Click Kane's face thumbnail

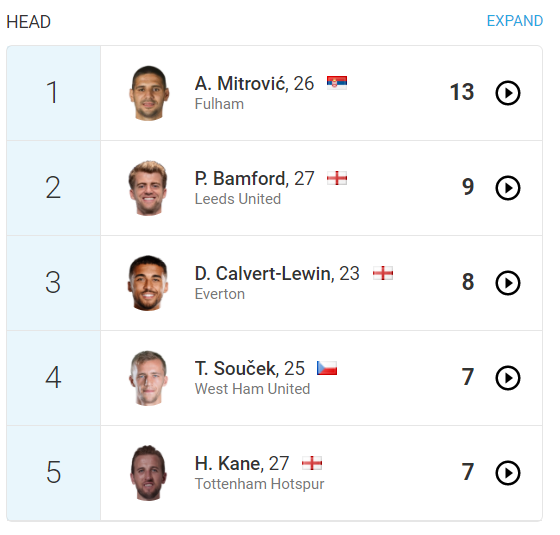tap(149, 473)
